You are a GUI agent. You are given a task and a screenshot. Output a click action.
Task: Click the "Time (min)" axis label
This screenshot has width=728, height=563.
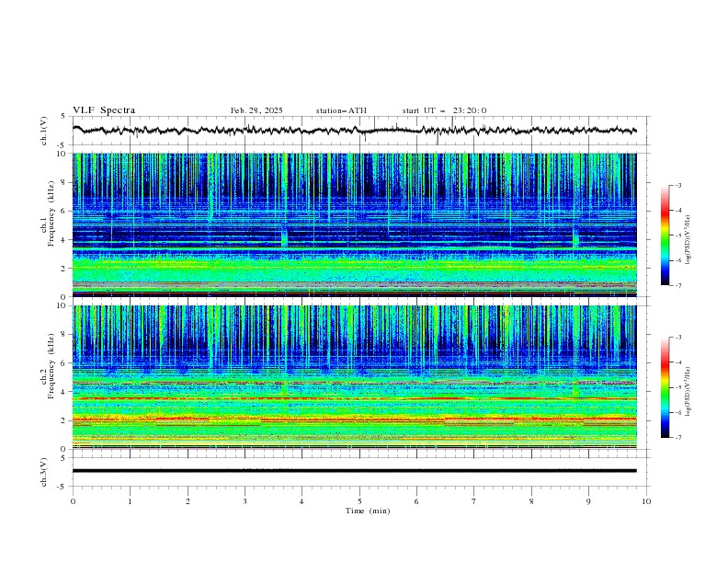click(x=368, y=511)
